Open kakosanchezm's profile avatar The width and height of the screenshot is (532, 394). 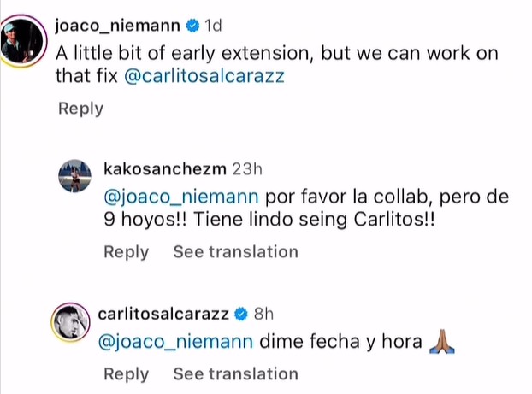click(74, 176)
